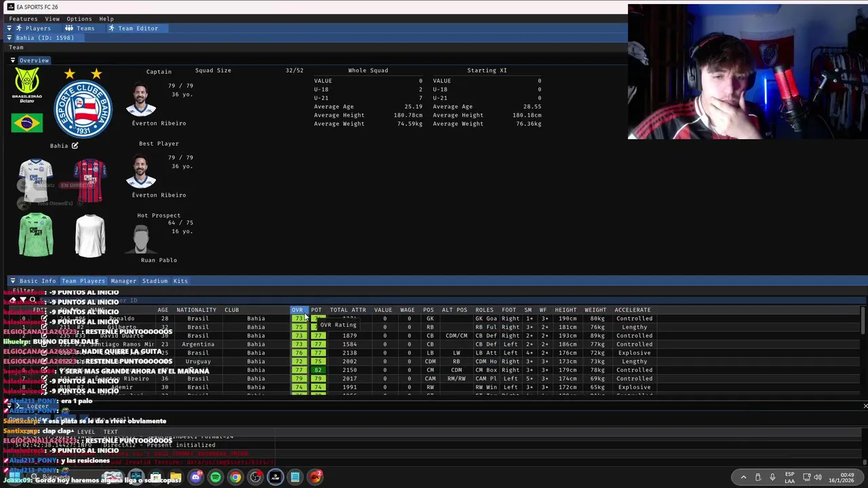Collapse the top tab bar arrow
The width and height of the screenshot is (868, 488).
pos(9,28)
